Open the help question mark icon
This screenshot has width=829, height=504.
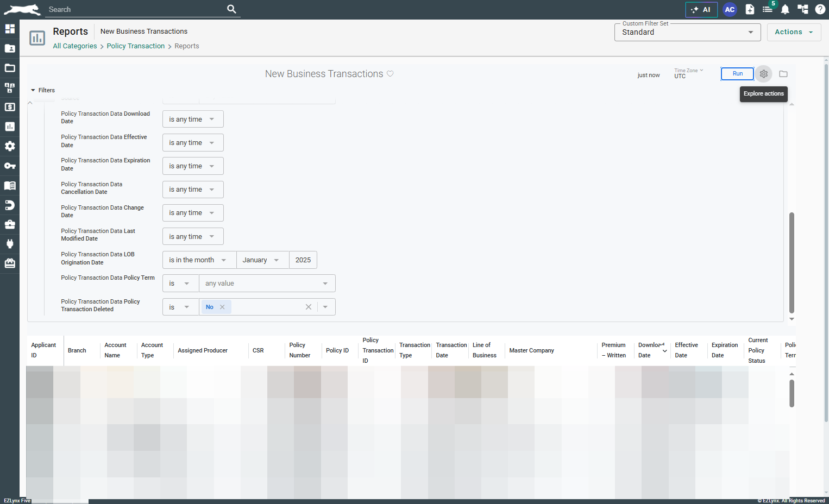(820, 9)
